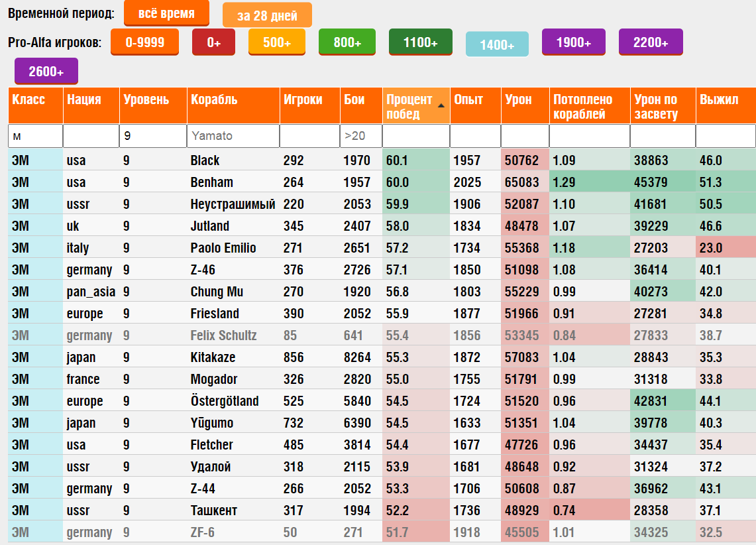Screen dimensions: 756x545
Task: Choose the 500+ Pro-Alfa filter
Action: pos(277,42)
